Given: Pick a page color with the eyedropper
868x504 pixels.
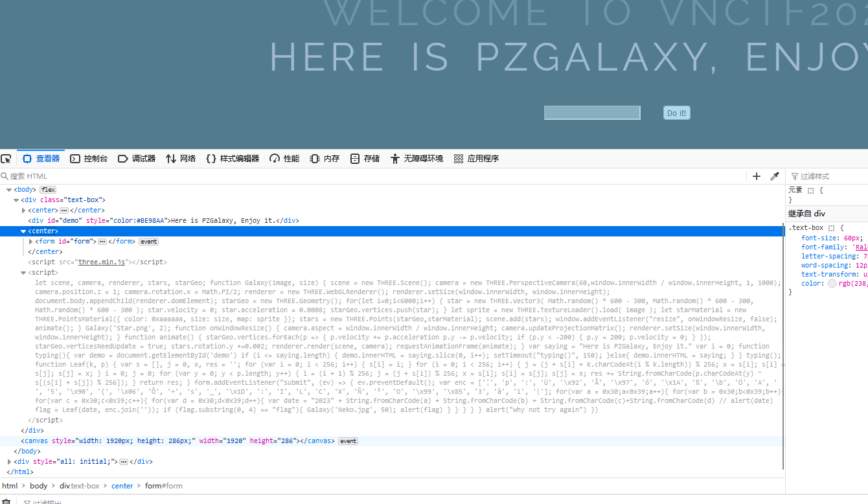Looking at the screenshot, I should click(774, 176).
